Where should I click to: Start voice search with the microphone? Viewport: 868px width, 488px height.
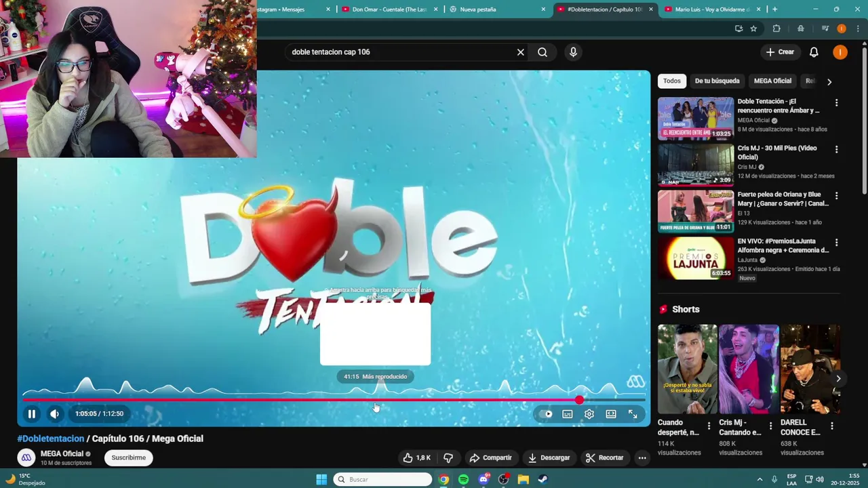[x=574, y=52]
